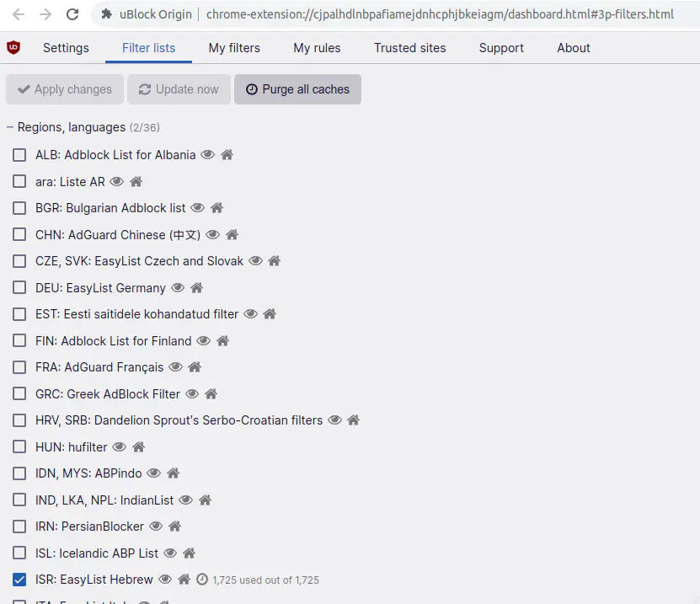Collapse the Regions, languages section
700x604 pixels.
pos(11,127)
